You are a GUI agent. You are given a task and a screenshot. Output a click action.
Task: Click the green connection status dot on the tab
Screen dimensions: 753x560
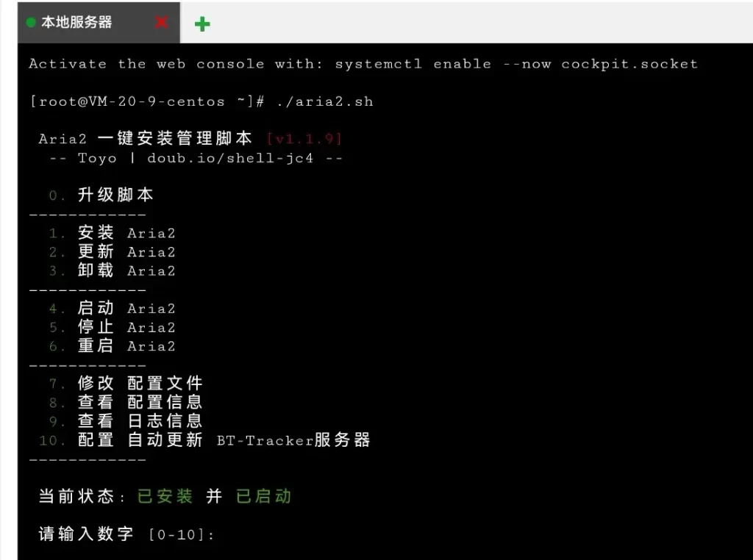click(x=31, y=23)
